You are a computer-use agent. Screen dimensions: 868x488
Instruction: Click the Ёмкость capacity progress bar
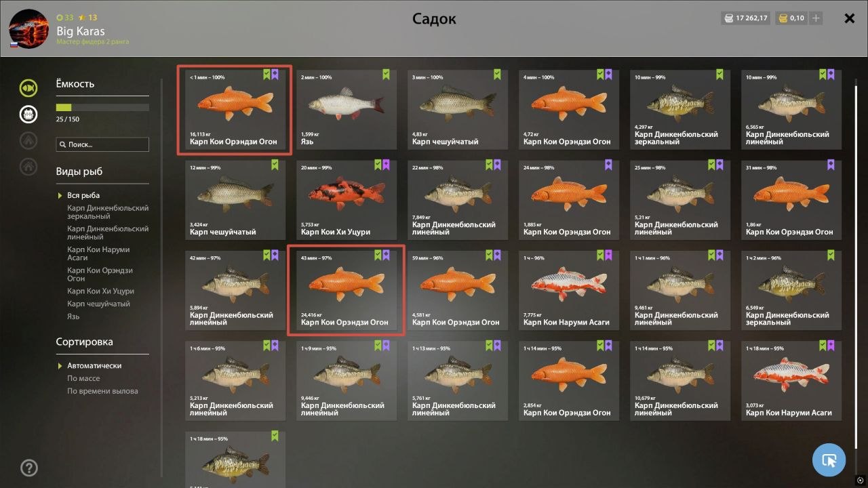(102, 108)
